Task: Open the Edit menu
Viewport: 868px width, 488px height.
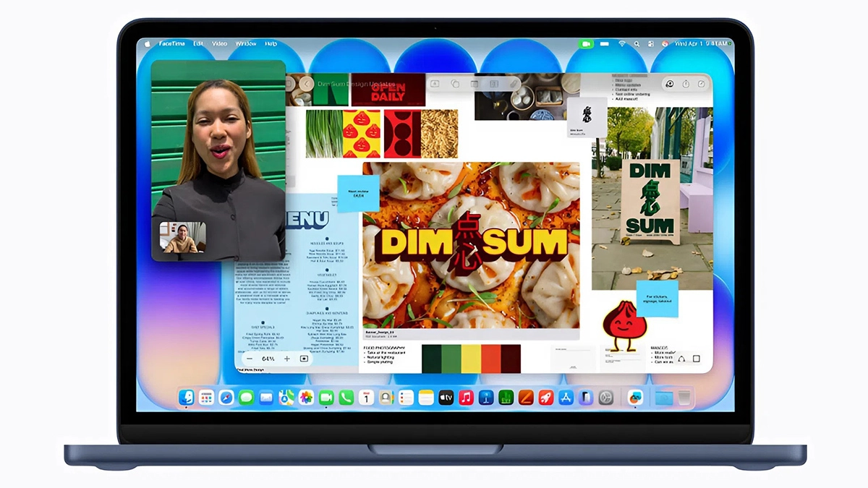Action: pos(199,44)
